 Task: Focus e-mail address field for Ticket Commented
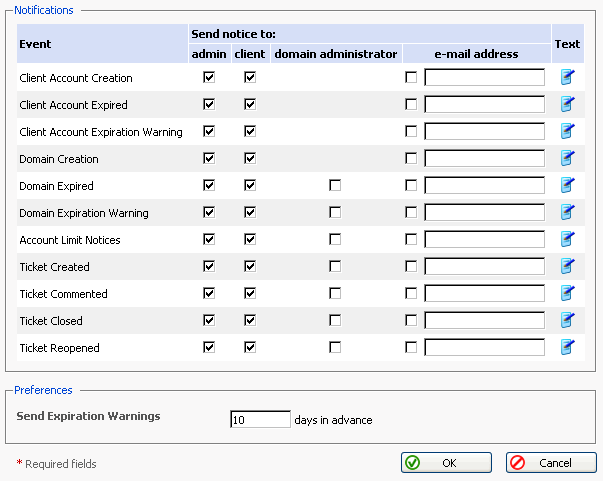pyautogui.click(x=485, y=293)
